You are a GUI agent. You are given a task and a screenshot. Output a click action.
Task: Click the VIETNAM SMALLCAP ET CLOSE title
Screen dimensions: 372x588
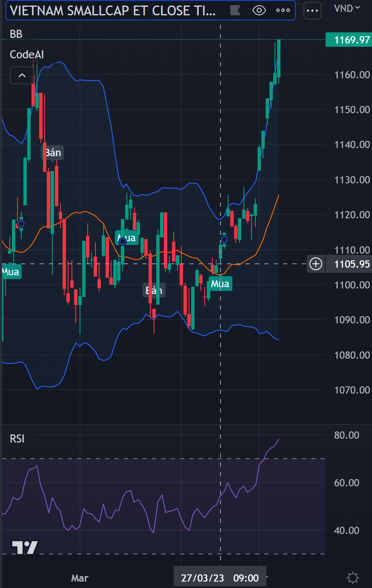coord(113,11)
